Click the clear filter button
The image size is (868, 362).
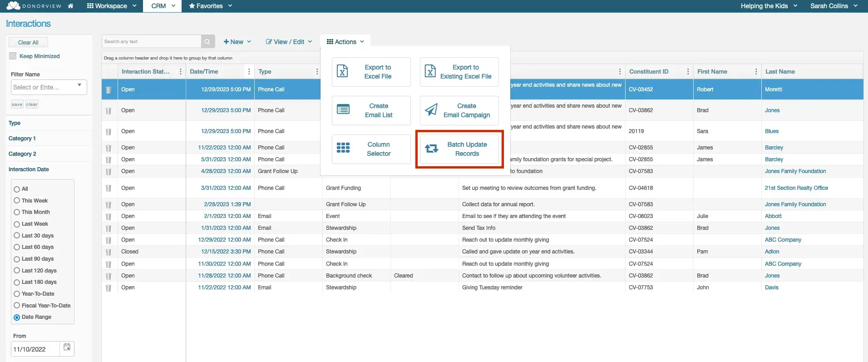tap(32, 104)
